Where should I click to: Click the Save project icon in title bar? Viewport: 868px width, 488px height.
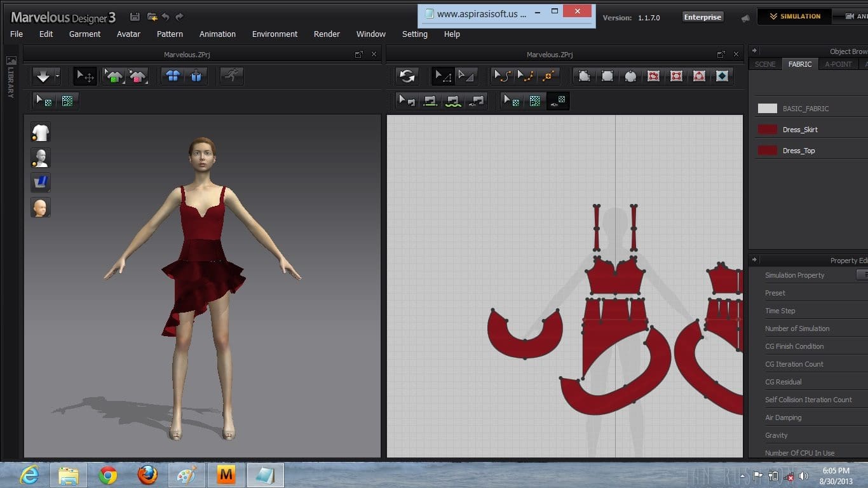tap(135, 17)
